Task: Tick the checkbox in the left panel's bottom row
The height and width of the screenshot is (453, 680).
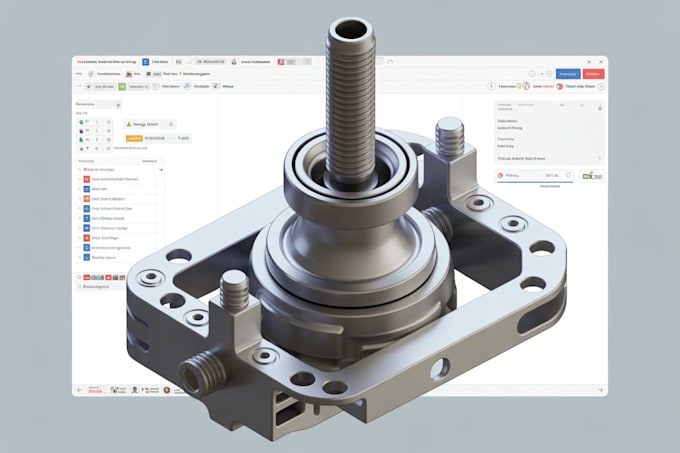Action: pyautogui.click(x=79, y=287)
